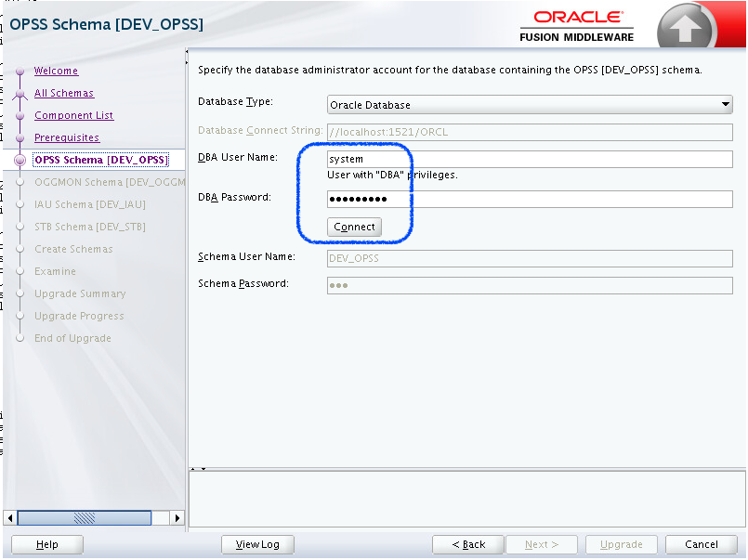Open View Log
The width and height of the screenshot is (748, 560).
point(257,544)
